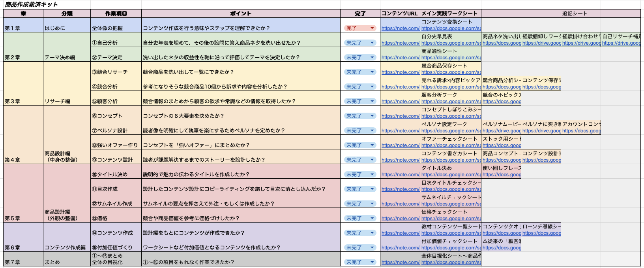Click the はじめに category cell

pyautogui.click(x=67, y=25)
